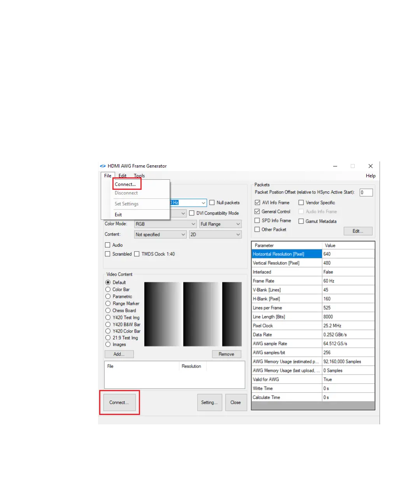The width and height of the screenshot is (420, 504).
Task: Uncheck General Control packet
Action: coord(257,212)
